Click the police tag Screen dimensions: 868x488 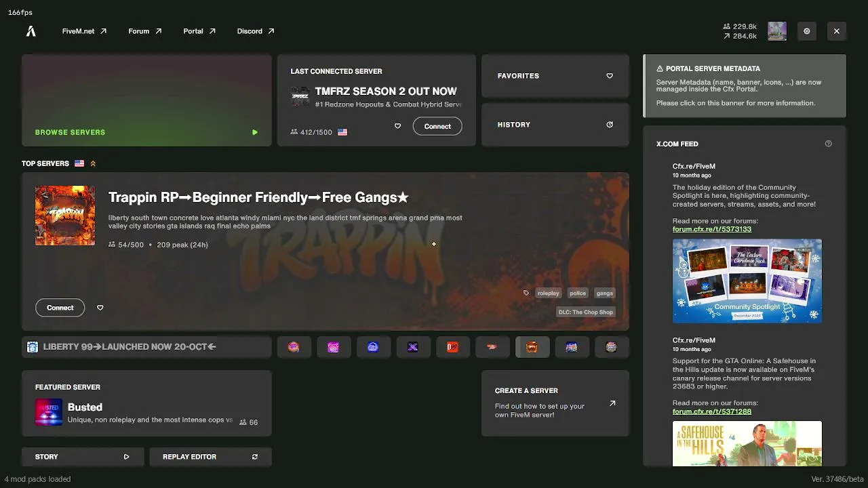[578, 293]
